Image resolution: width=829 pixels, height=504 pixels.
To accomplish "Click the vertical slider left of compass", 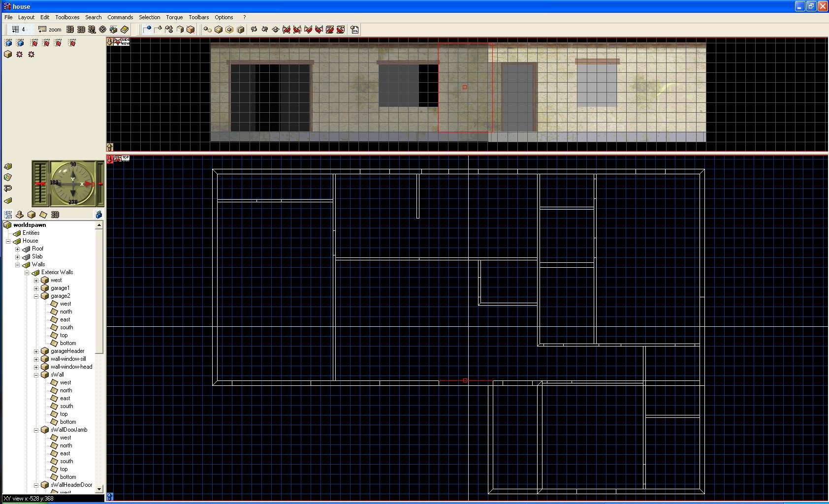I will click(40, 184).
